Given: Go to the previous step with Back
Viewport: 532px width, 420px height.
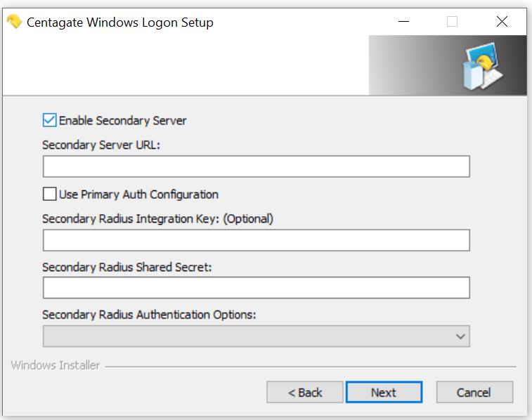Looking at the screenshot, I should pos(305,393).
